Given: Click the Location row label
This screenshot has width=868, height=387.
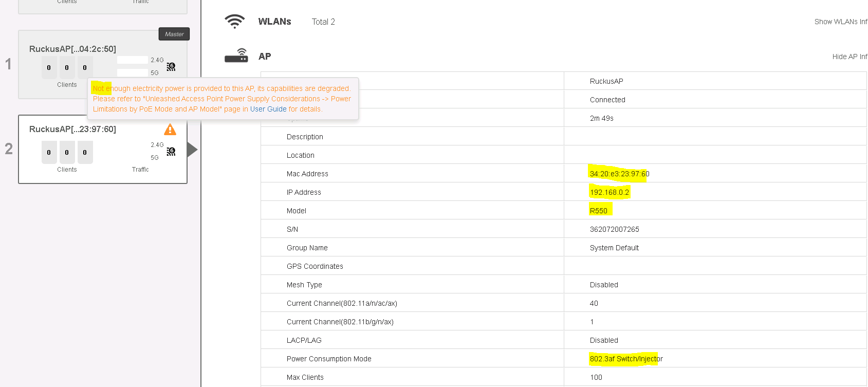Looking at the screenshot, I should point(301,155).
